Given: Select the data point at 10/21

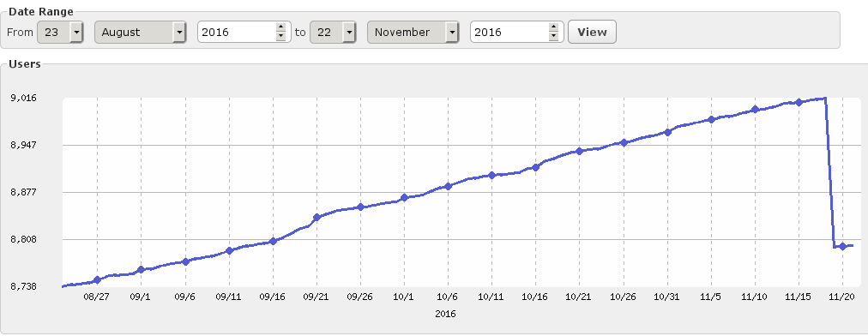Looking at the screenshot, I should [x=579, y=151].
